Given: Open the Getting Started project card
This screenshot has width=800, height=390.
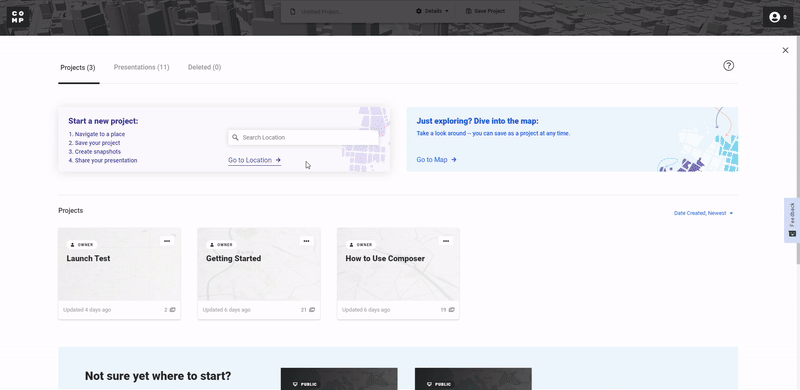Looking at the screenshot, I should (x=259, y=274).
